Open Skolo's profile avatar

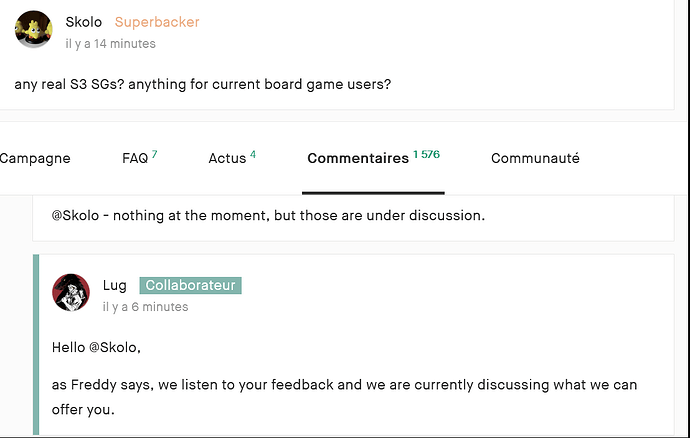click(x=34, y=29)
